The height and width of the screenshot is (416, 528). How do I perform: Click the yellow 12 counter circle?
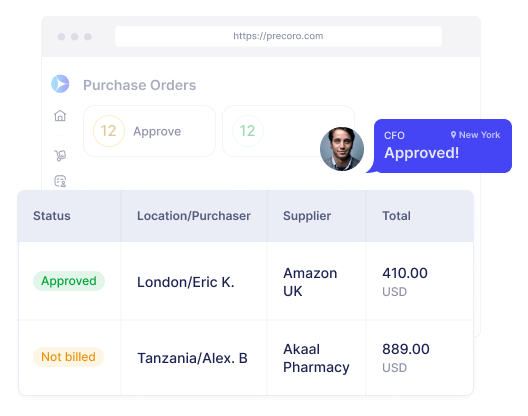108,131
